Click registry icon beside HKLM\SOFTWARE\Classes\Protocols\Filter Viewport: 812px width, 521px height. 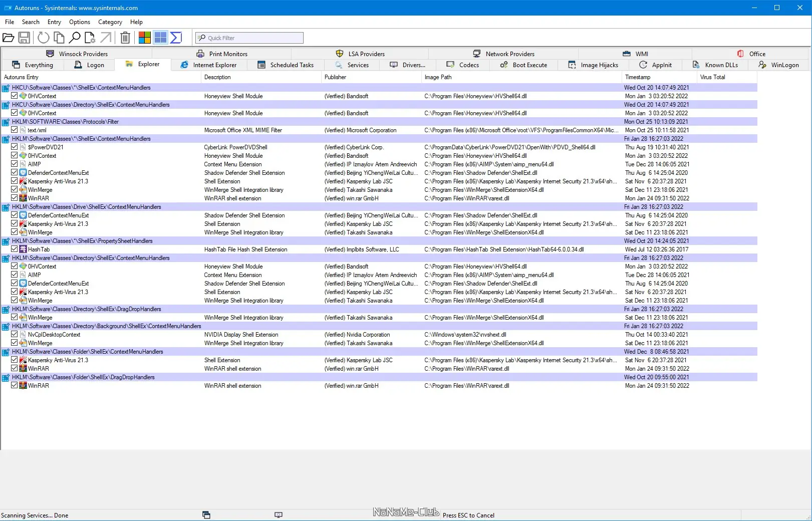click(x=6, y=122)
